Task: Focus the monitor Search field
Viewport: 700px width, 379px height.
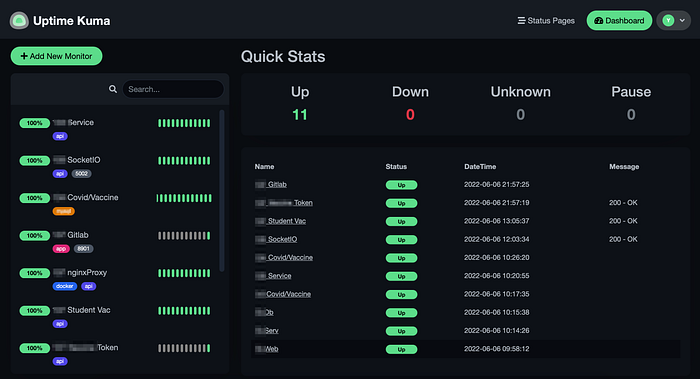Action: [173, 89]
